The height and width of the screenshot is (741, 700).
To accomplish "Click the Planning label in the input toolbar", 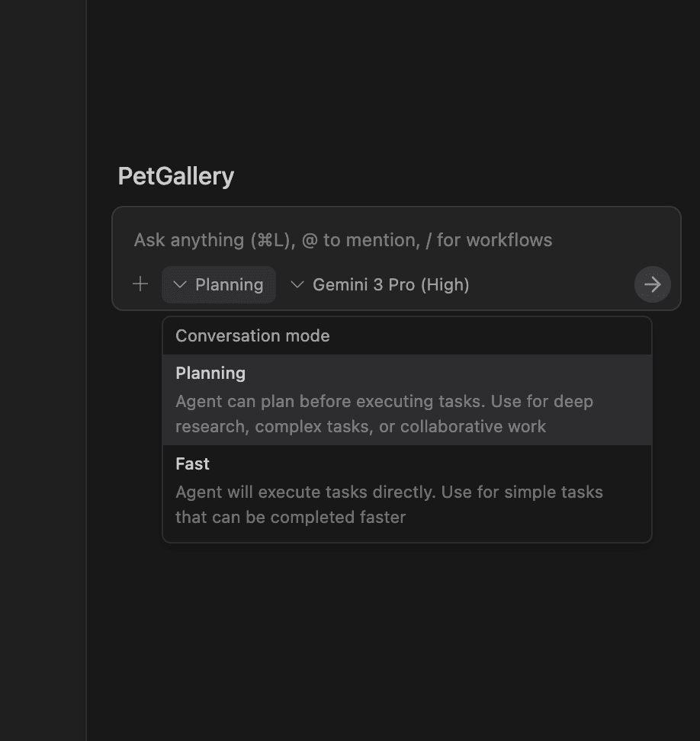I will point(229,284).
